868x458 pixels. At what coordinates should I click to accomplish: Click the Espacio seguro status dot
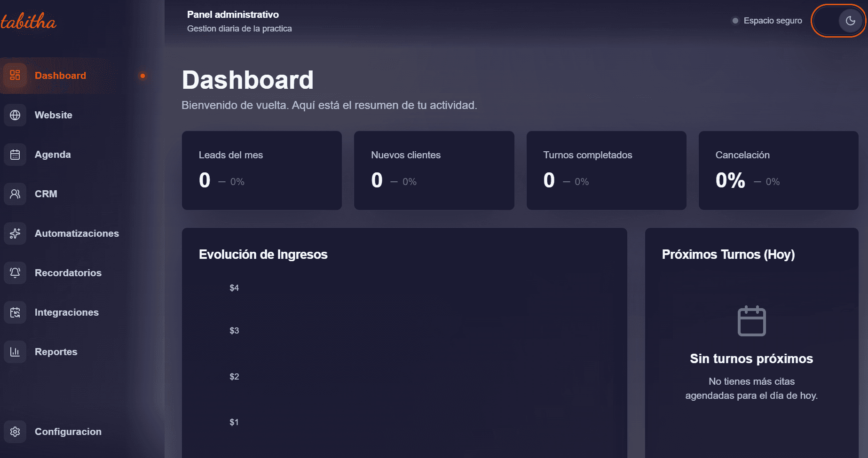735,21
